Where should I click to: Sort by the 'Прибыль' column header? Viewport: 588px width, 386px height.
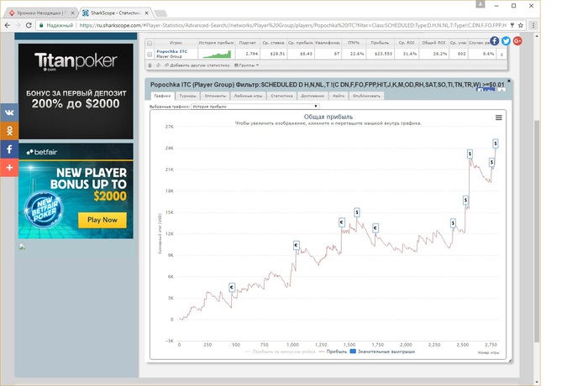(380, 43)
